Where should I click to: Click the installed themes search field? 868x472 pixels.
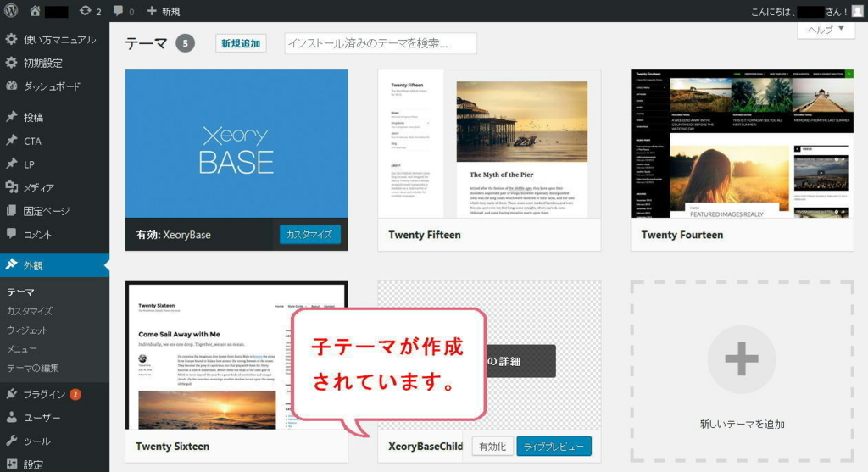[381, 43]
